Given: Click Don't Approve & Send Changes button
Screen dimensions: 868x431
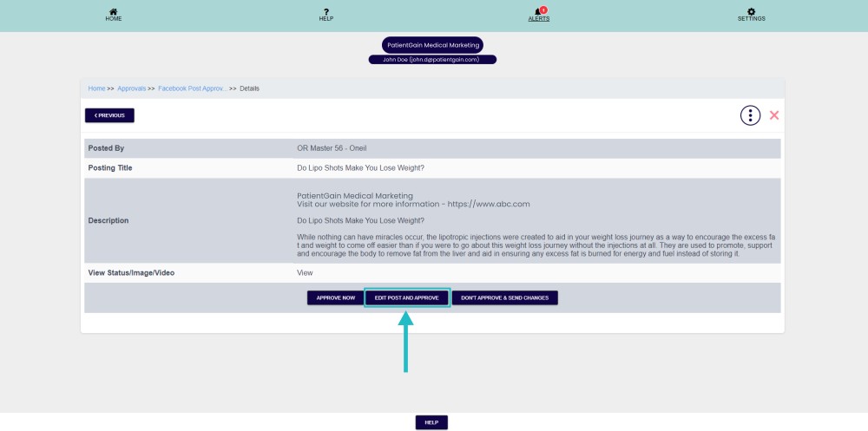Looking at the screenshot, I should [505, 297].
